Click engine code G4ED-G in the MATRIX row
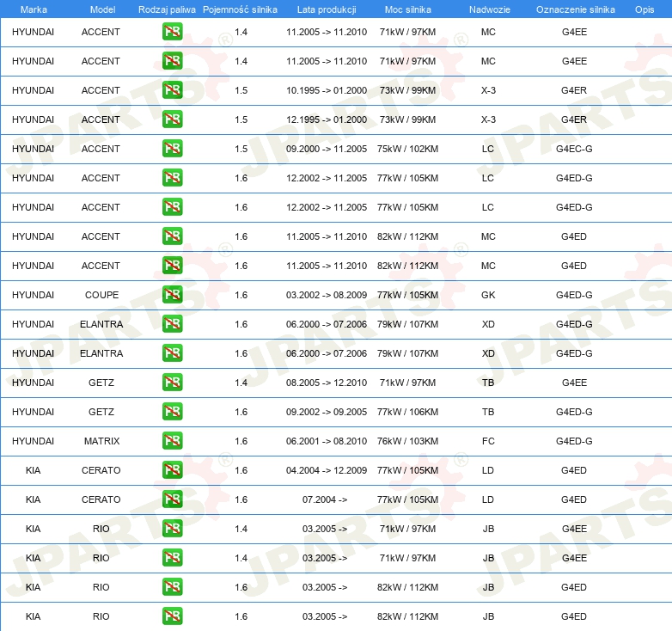 click(x=574, y=441)
